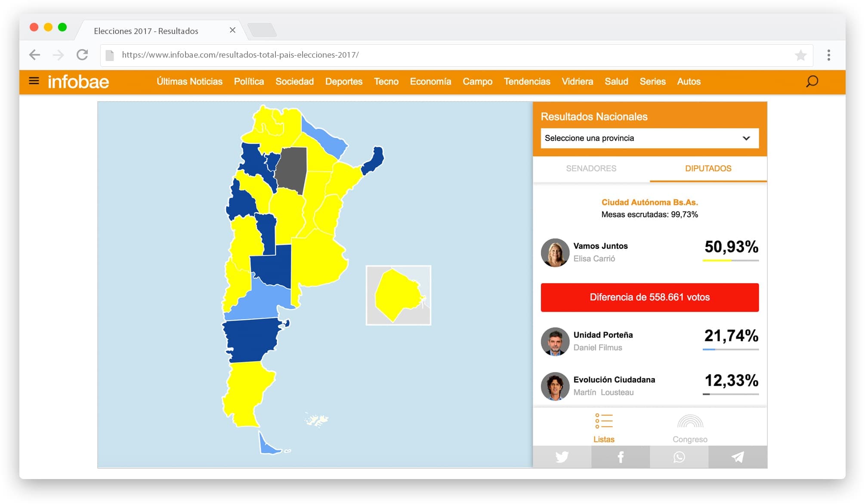The width and height of the screenshot is (865, 504).
Task: Click Elisa Carrió's photo
Action: point(555,253)
